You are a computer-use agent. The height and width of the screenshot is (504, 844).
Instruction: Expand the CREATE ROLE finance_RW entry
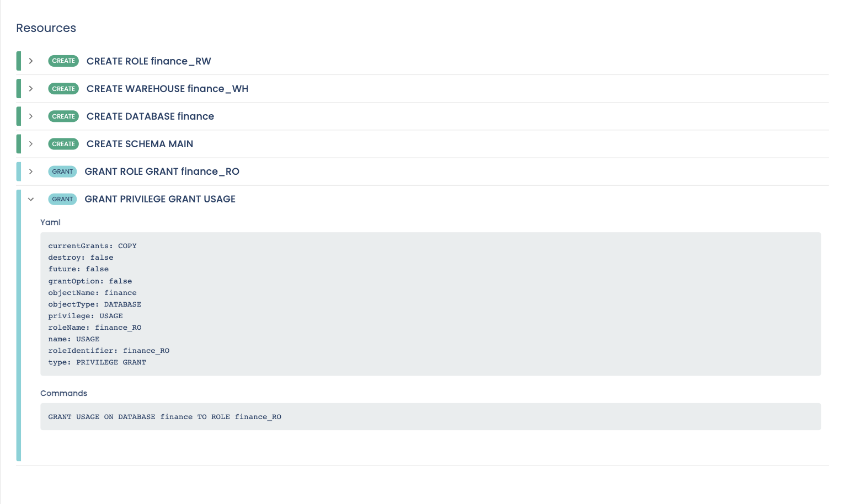(x=30, y=61)
